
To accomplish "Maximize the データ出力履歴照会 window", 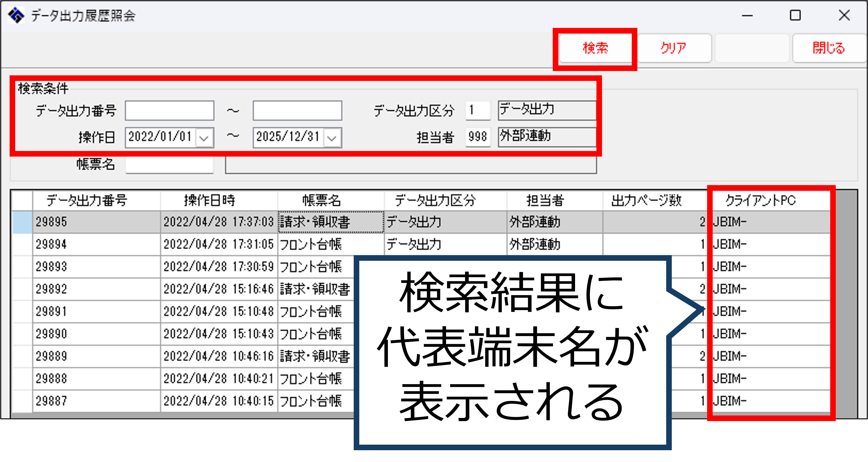I will click(795, 16).
